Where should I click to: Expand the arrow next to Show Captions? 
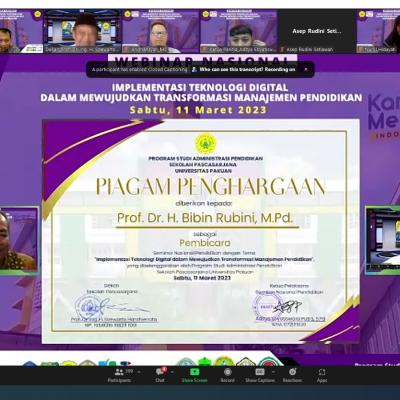pos(273,372)
